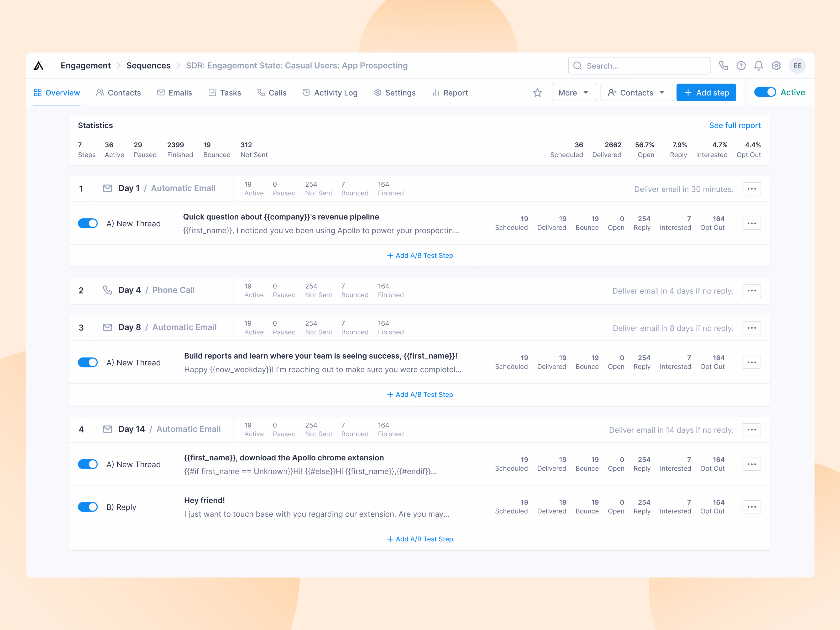Star this sequence as favorite
This screenshot has height=630, width=840.
point(537,93)
